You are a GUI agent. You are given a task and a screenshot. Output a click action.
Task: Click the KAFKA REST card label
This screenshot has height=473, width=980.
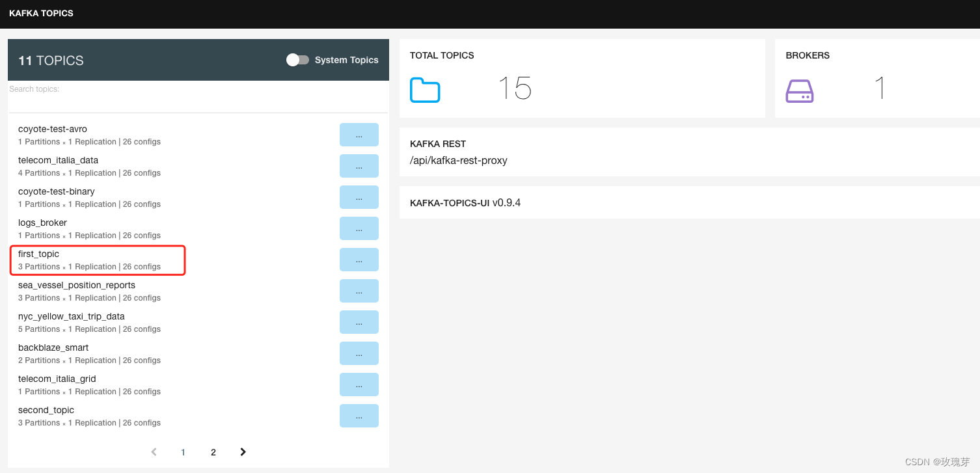coord(438,144)
